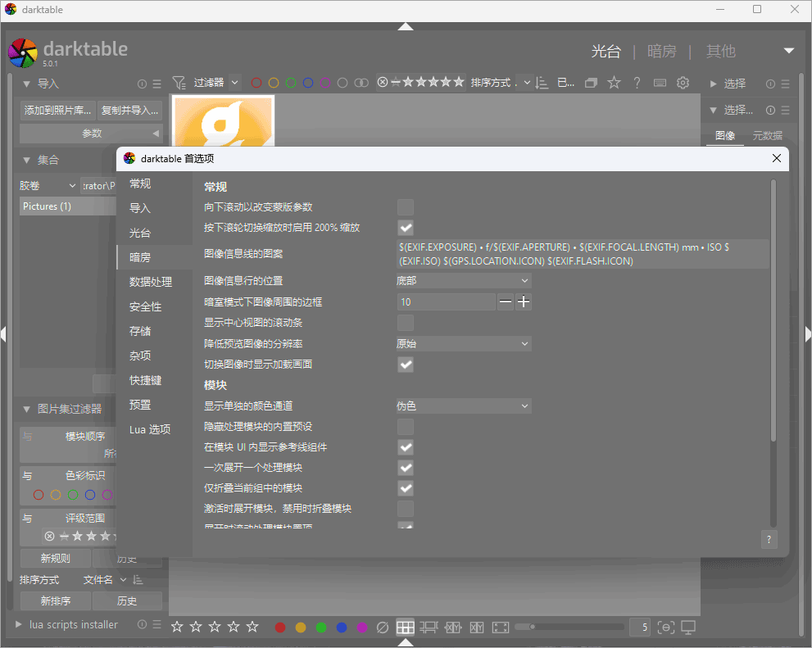Switch to zoomable lighttable view icon
This screenshot has height=648, width=812.
[x=429, y=627]
